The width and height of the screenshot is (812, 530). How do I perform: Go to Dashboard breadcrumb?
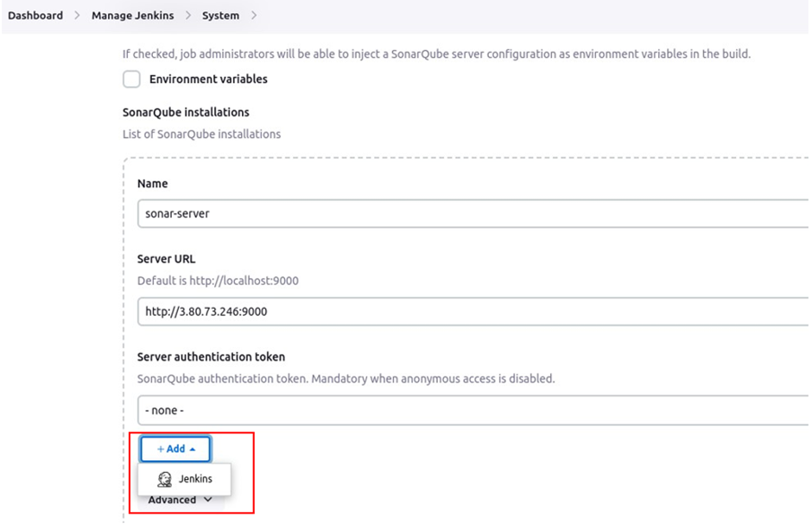point(35,16)
